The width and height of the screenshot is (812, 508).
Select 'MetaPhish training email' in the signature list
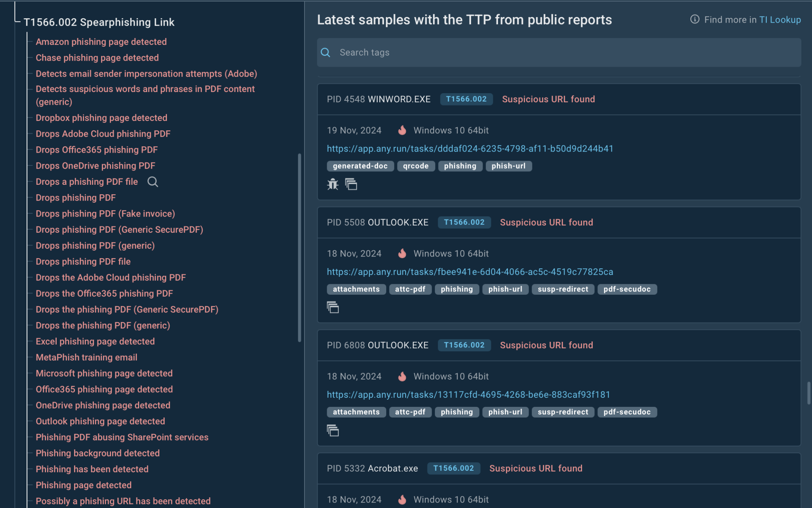point(86,357)
